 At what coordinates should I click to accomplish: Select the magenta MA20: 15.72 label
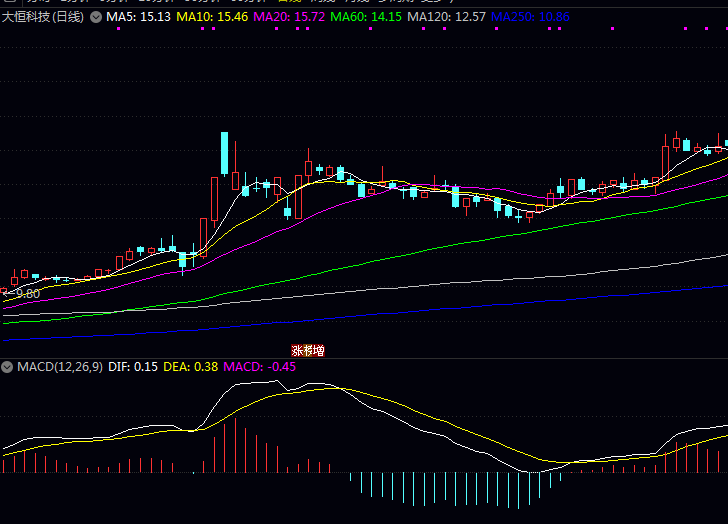(x=289, y=17)
